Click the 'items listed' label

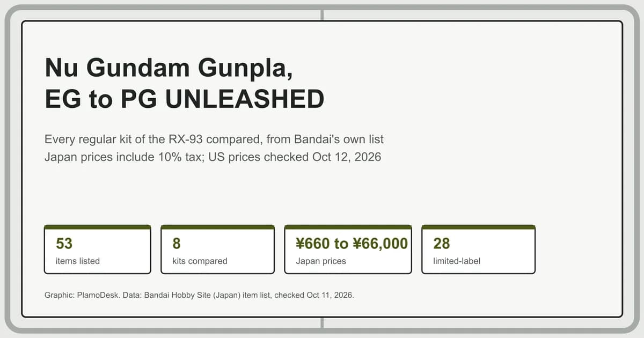[x=78, y=261]
